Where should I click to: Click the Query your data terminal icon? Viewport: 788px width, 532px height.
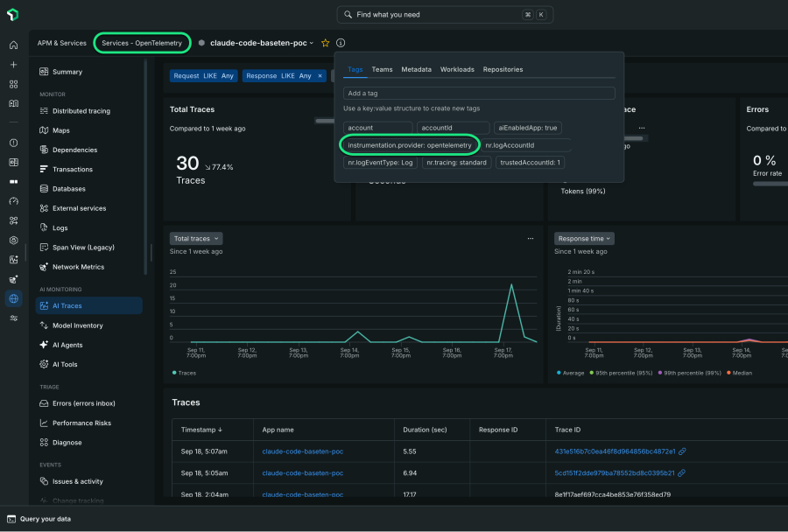(11, 519)
